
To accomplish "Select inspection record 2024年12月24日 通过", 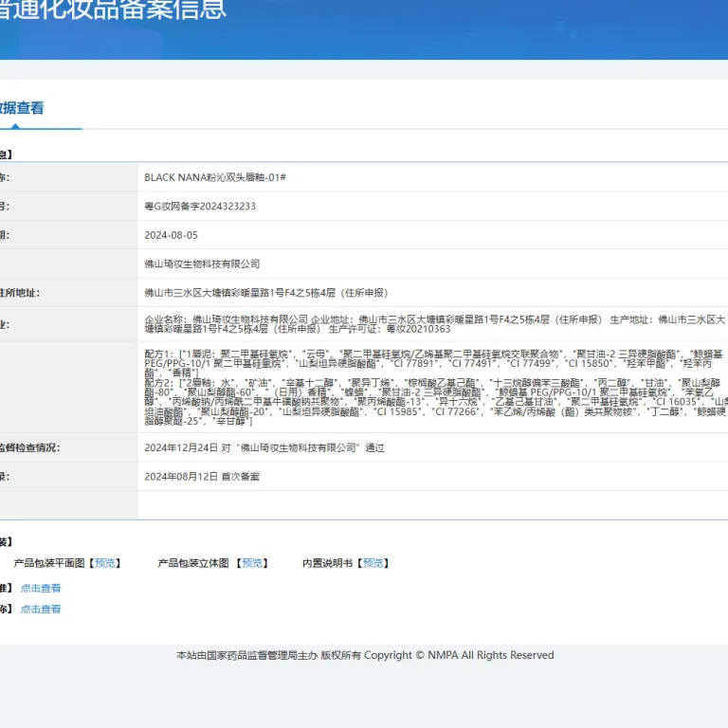I will pyautogui.click(x=264, y=448).
